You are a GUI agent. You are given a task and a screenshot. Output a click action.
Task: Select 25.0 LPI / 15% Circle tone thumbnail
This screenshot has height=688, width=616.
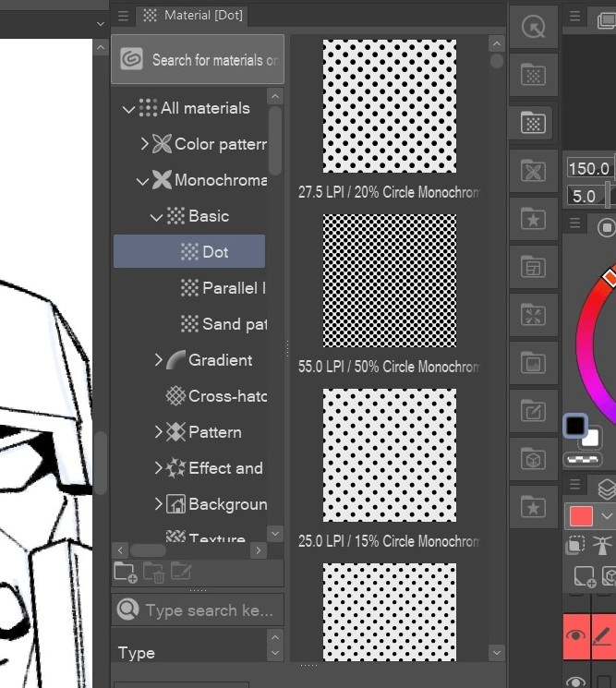click(x=390, y=455)
